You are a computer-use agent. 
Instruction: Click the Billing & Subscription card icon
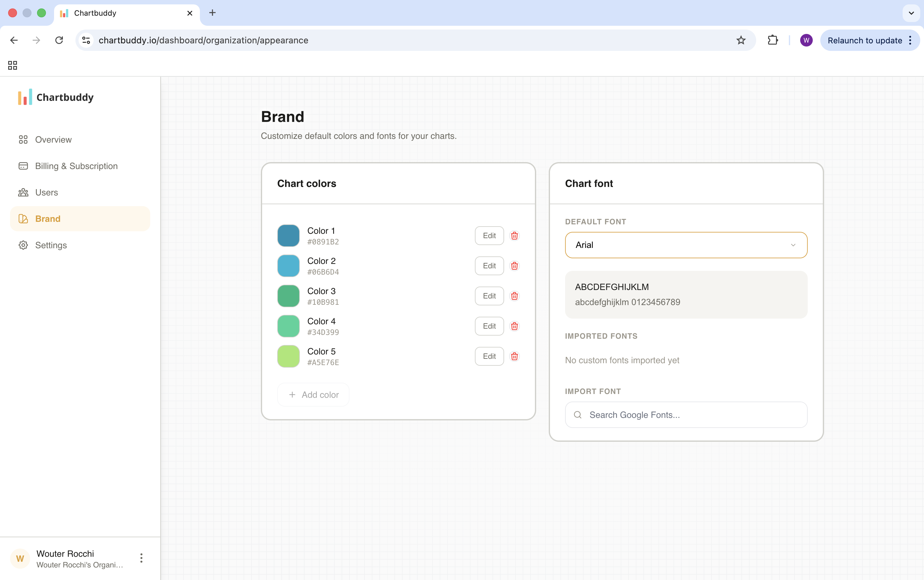click(23, 166)
